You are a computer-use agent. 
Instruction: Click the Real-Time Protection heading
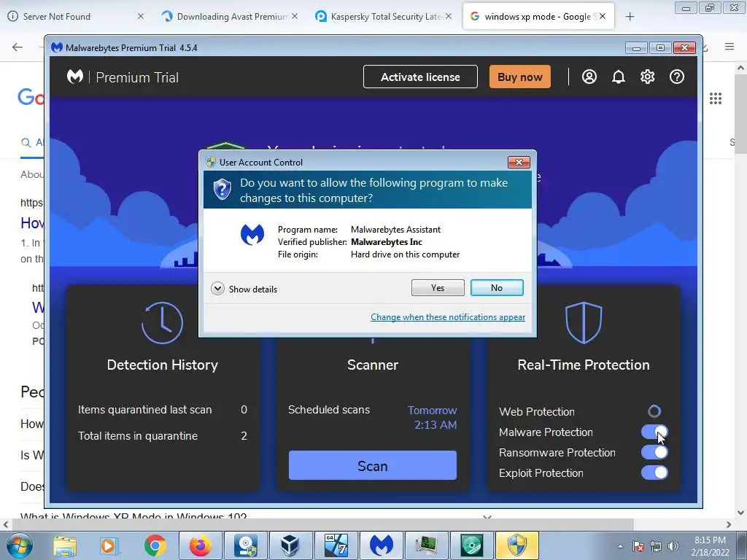point(584,365)
